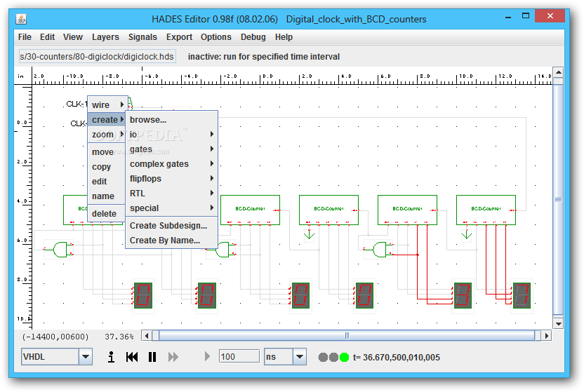Click the horizontal scrollbar left arrow

pyautogui.click(x=147, y=336)
